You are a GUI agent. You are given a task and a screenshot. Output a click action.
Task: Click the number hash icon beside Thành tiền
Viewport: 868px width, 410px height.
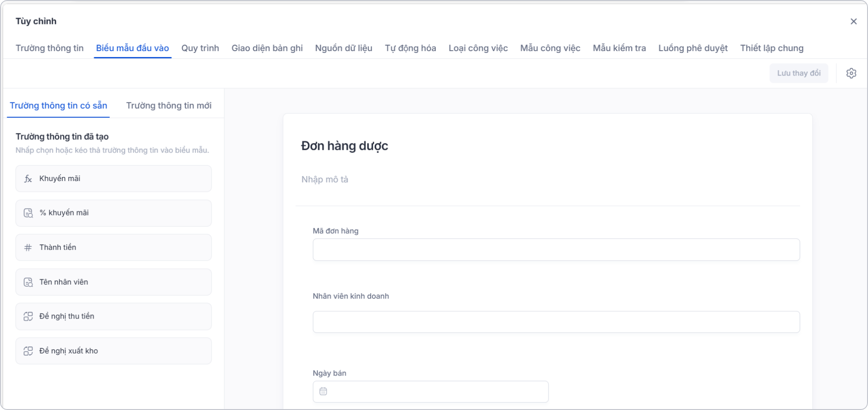click(28, 248)
